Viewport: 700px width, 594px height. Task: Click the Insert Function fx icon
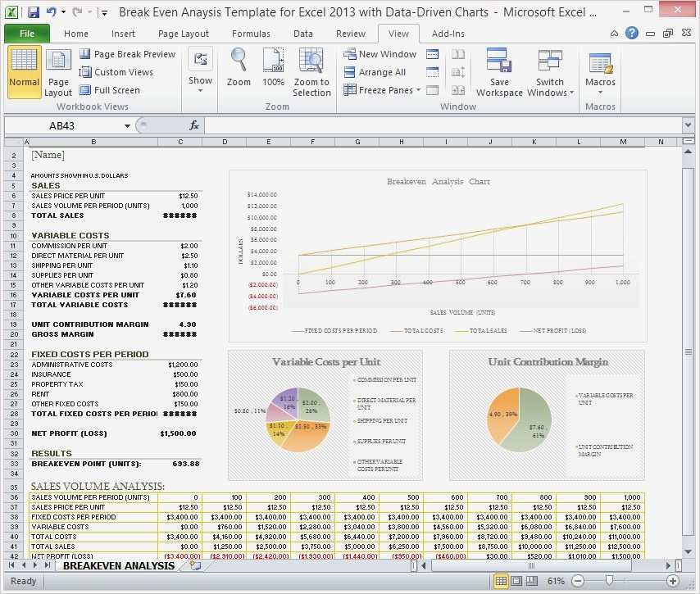pos(194,125)
